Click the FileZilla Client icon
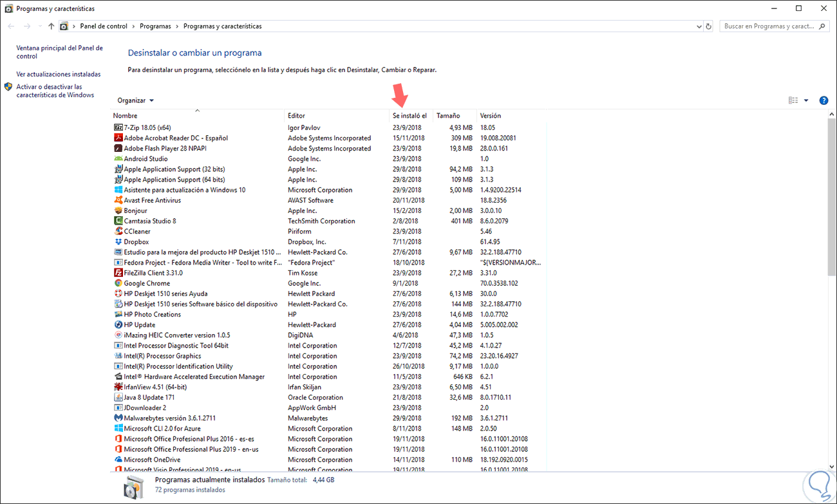 [x=118, y=273]
